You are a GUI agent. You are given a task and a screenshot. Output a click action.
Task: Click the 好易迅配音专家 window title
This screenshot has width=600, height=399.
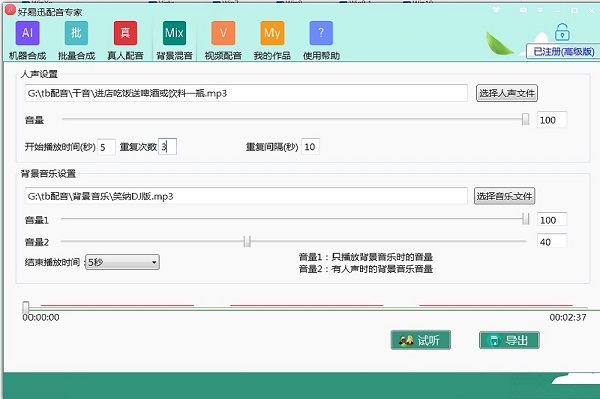[x=50, y=12]
